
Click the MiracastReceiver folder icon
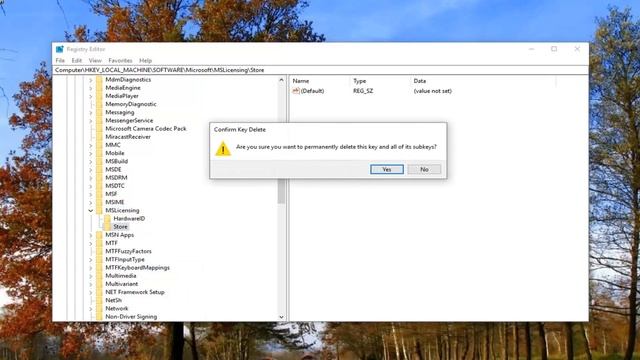click(x=99, y=137)
